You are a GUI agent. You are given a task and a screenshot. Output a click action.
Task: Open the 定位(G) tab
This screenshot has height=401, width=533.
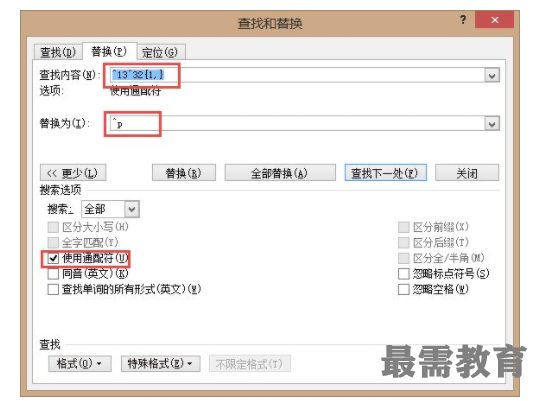[x=160, y=52]
